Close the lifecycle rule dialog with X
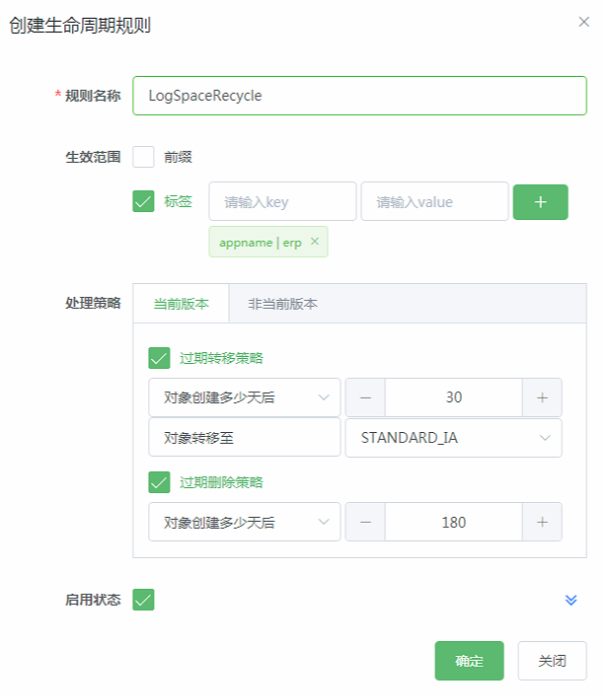604x695 pixels. tap(584, 22)
